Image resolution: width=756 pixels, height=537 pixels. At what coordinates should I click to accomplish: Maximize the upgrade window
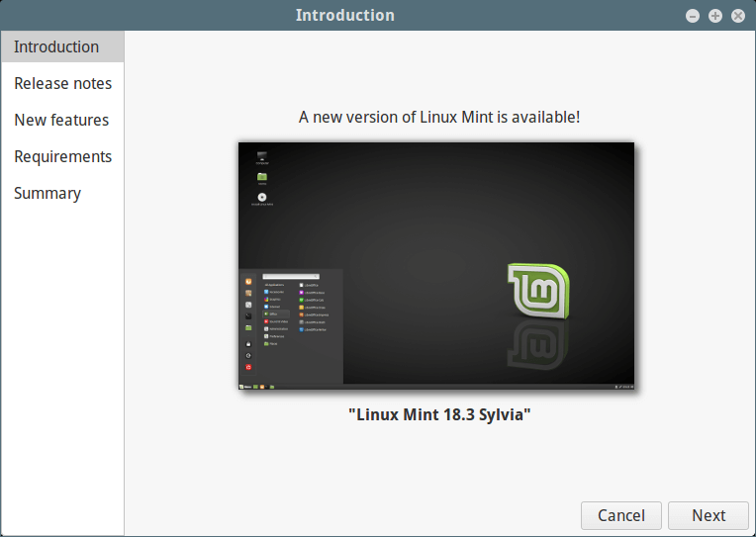714,16
